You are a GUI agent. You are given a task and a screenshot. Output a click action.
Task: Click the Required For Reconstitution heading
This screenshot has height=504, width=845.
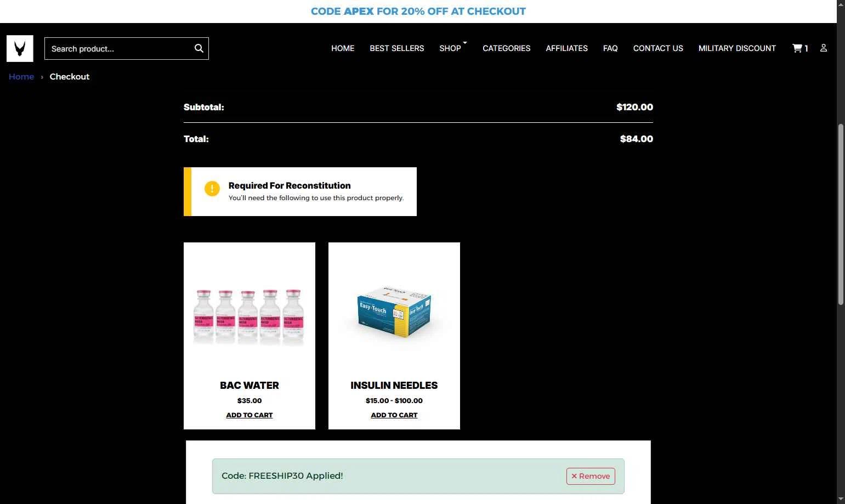coord(290,185)
